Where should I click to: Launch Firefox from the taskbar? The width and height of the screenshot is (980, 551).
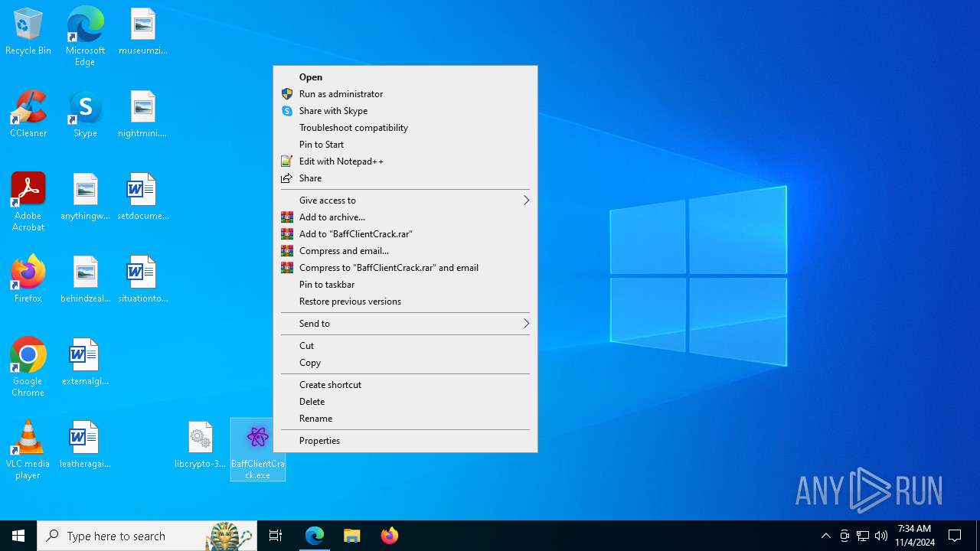click(x=389, y=536)
